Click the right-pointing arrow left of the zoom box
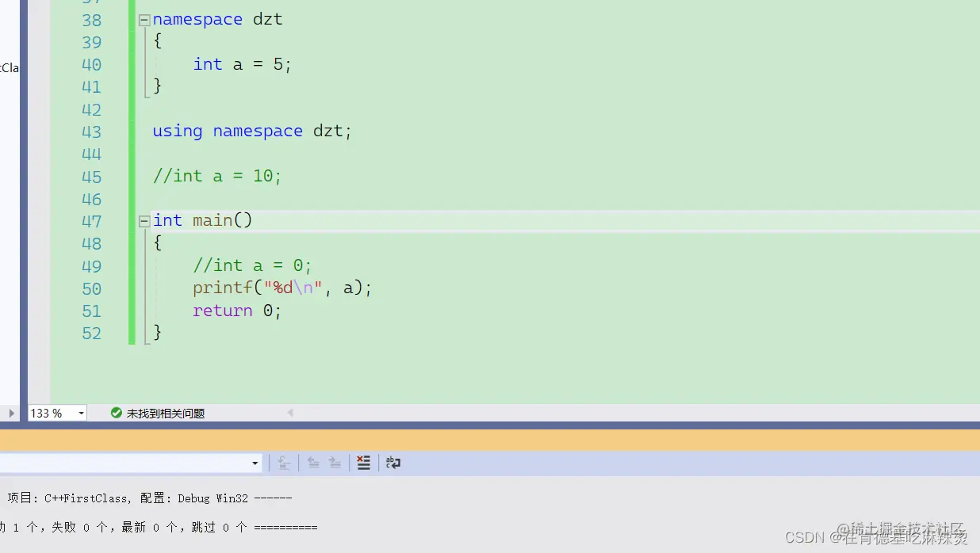Image resolution: width=980 pixels, height=553 pixels. [x=11, y=413]
